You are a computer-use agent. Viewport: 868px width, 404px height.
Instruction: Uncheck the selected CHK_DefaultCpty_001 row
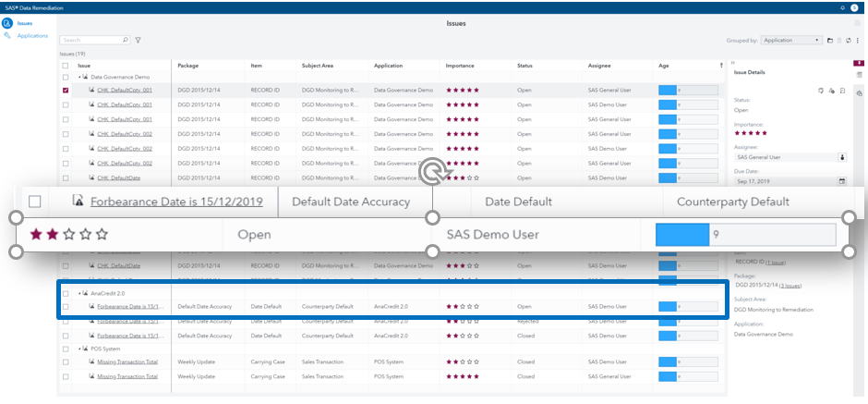(66, 90)
